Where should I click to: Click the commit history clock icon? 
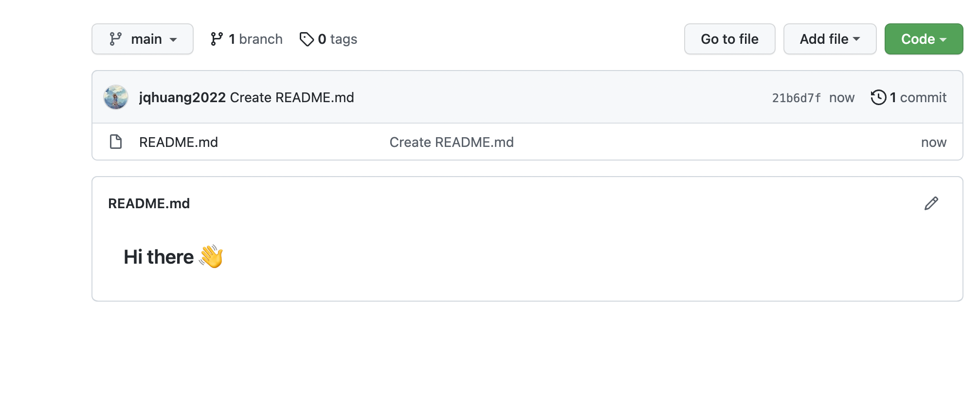click(878, 97)
